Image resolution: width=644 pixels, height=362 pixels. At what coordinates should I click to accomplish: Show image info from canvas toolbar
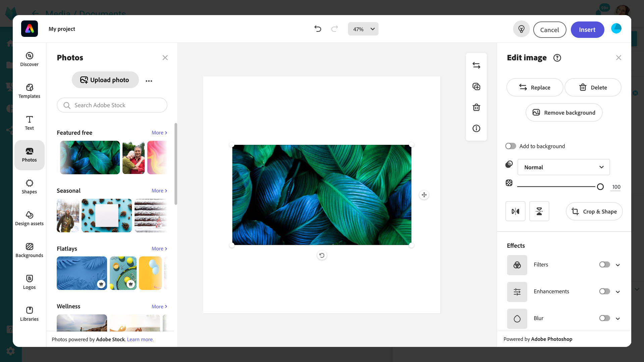point(476,128)
